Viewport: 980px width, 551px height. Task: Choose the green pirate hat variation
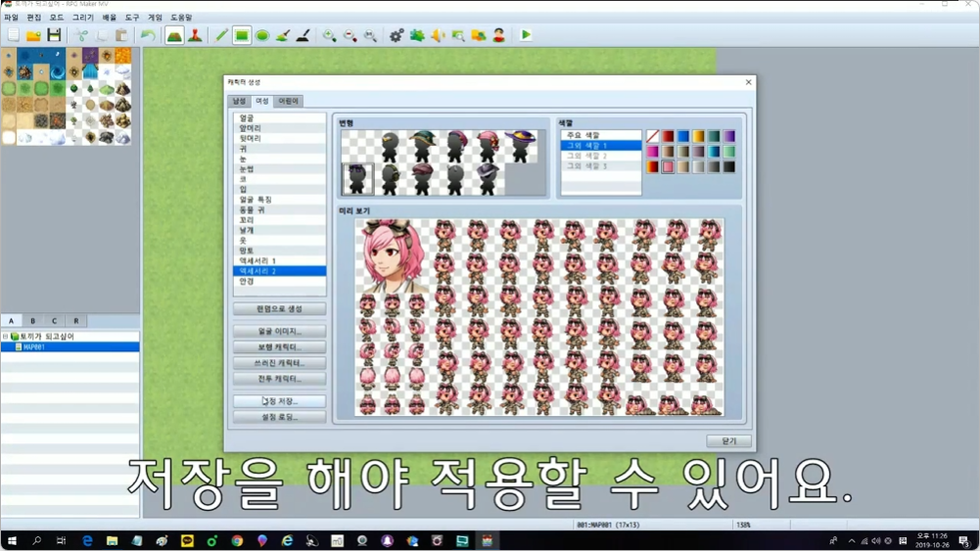[423, 146]
